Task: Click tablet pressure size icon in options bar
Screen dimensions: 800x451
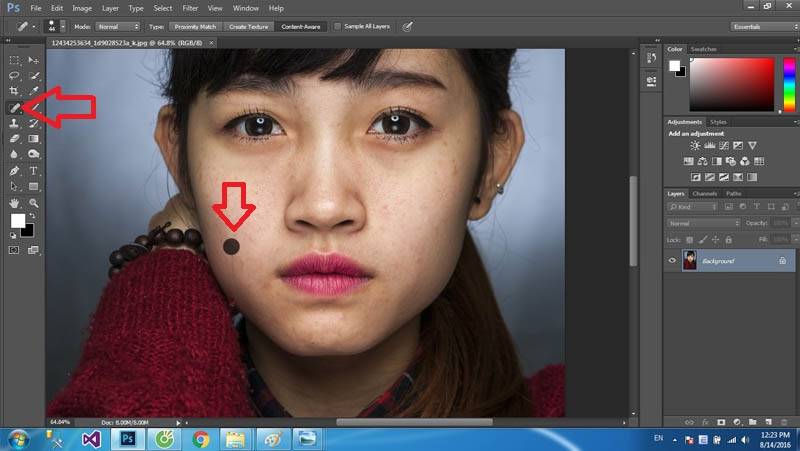Action: click(x=407, y=27)
